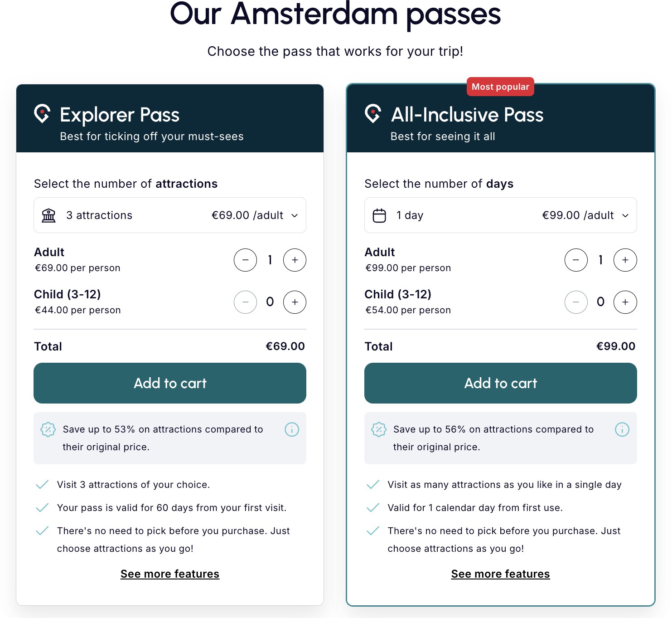Click the checkmark next to valid for 60 days
Screen dimensions: 672x618
click(41, 507)
